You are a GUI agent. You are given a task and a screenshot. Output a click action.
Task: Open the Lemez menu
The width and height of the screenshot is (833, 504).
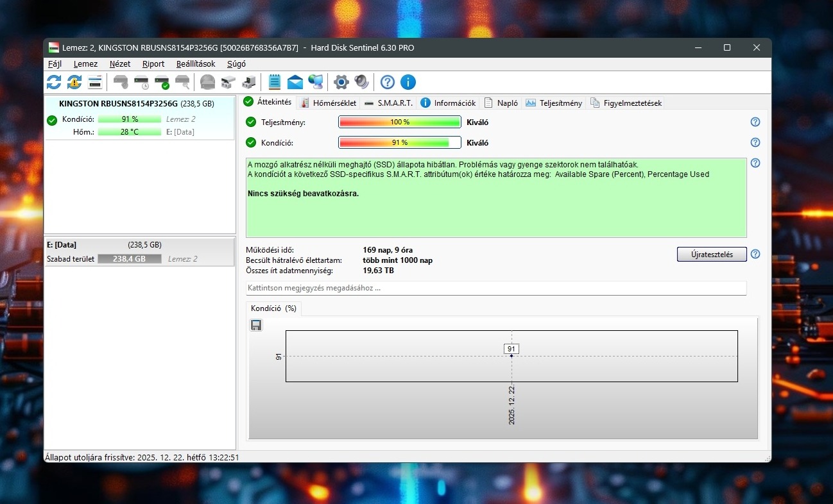coord(85,64)
